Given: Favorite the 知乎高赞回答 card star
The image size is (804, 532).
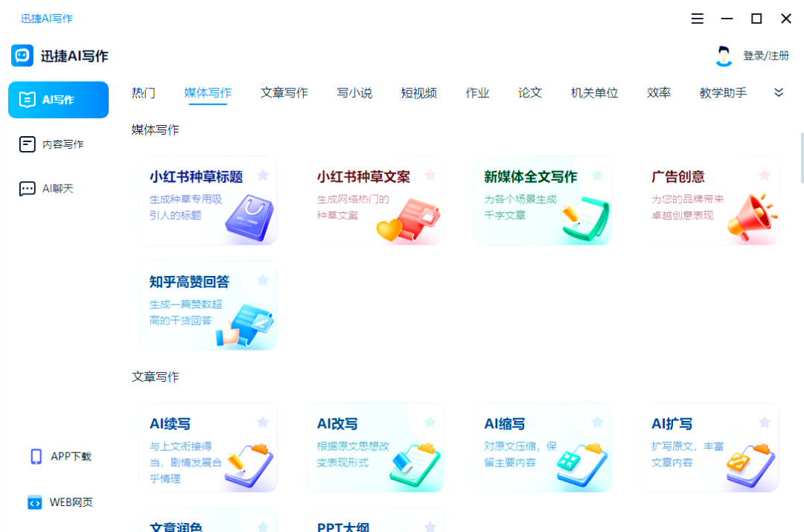Looking at the screenshot, I should (263, 280).
